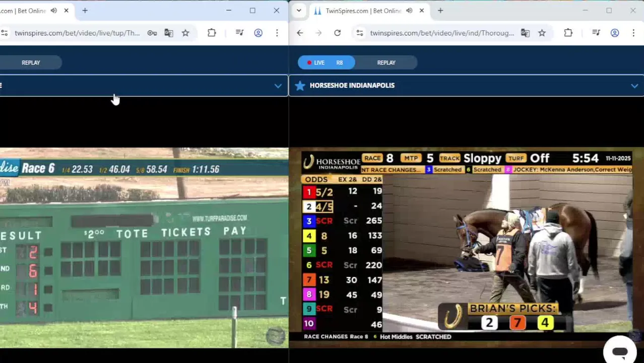Select LIVE R8 tab in right window

point(326,63)
